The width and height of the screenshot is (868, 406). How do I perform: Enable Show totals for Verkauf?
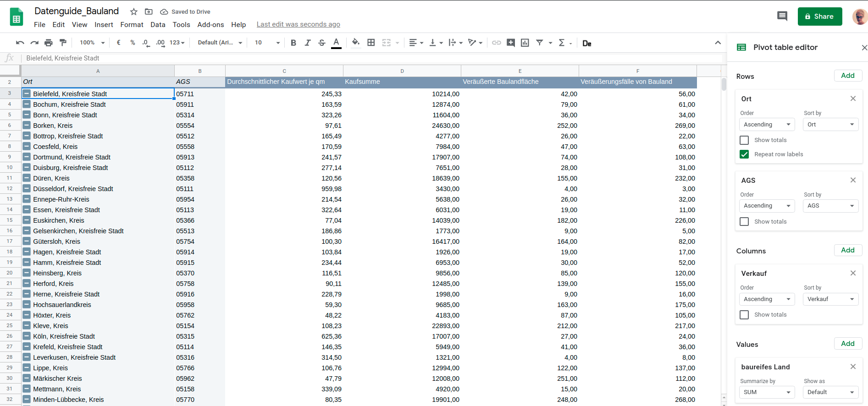click(744, 315)
